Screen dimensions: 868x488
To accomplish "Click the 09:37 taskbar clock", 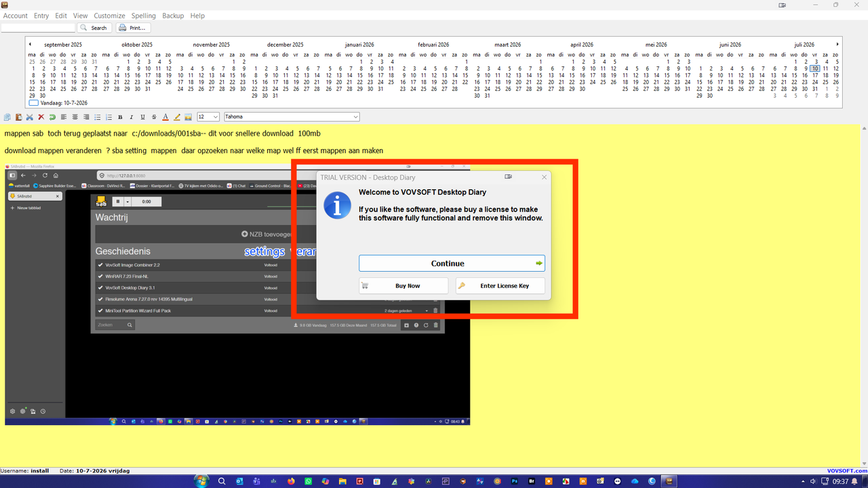I will click(840, 481).
